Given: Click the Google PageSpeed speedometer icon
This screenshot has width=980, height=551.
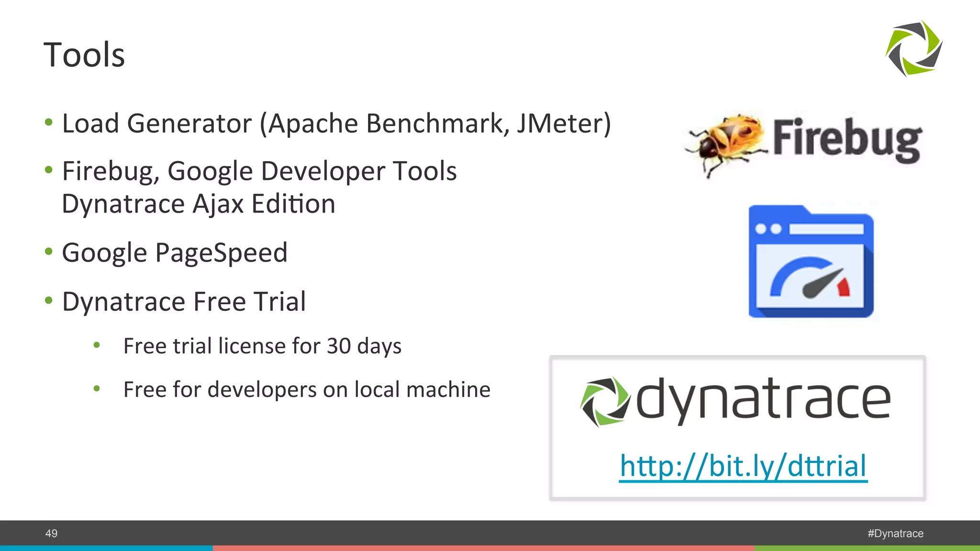Looking at the screenshot, I should point(811,261).
